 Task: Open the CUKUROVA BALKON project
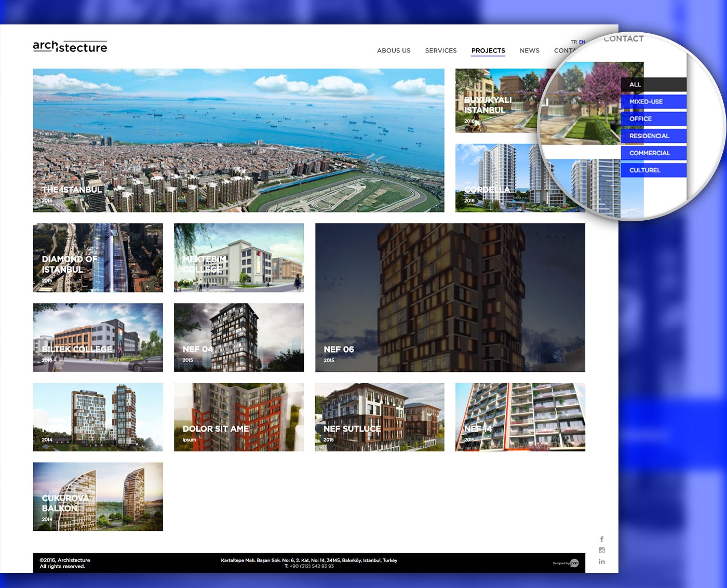click(98, 496)
